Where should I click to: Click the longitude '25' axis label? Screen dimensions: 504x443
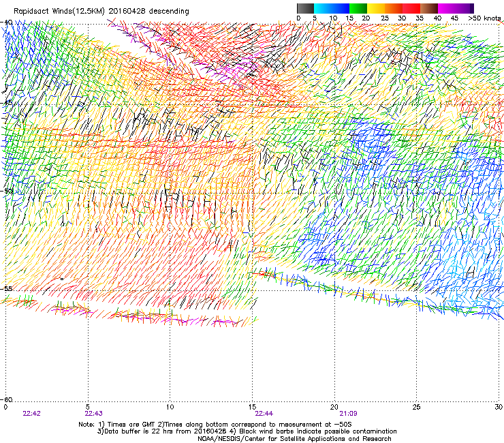coord(416,407)
